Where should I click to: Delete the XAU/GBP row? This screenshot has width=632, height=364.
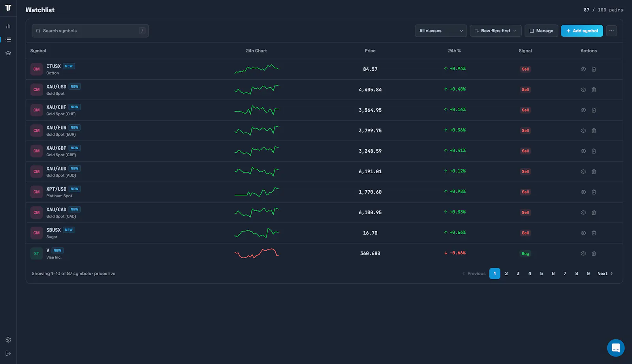(x=594, y=151)
